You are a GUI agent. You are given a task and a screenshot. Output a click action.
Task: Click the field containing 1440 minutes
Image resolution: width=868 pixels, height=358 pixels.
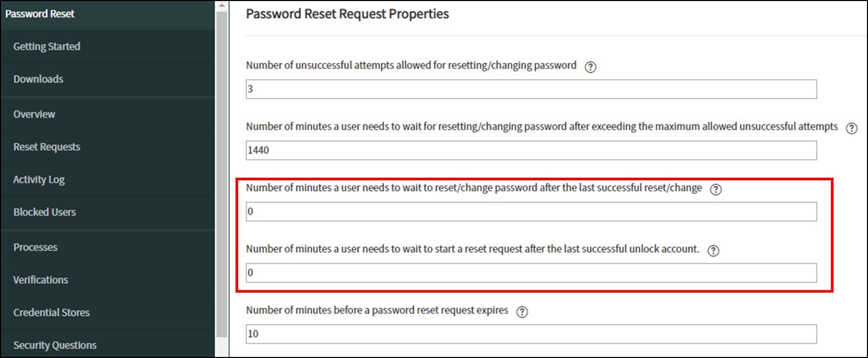click(531, 151)
